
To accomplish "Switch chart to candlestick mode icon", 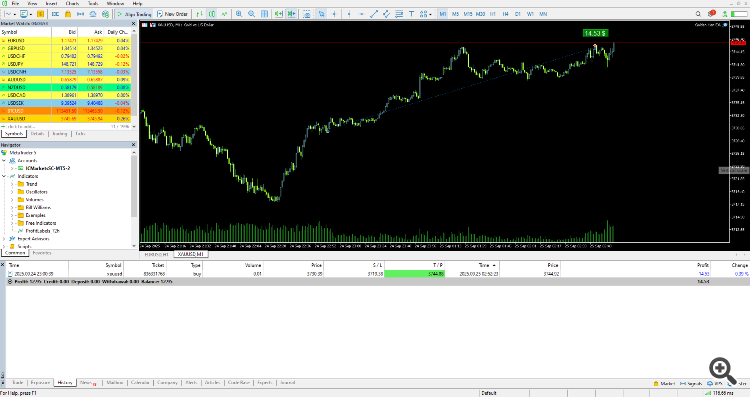I will pyautogui.click(x=212, y=14).
